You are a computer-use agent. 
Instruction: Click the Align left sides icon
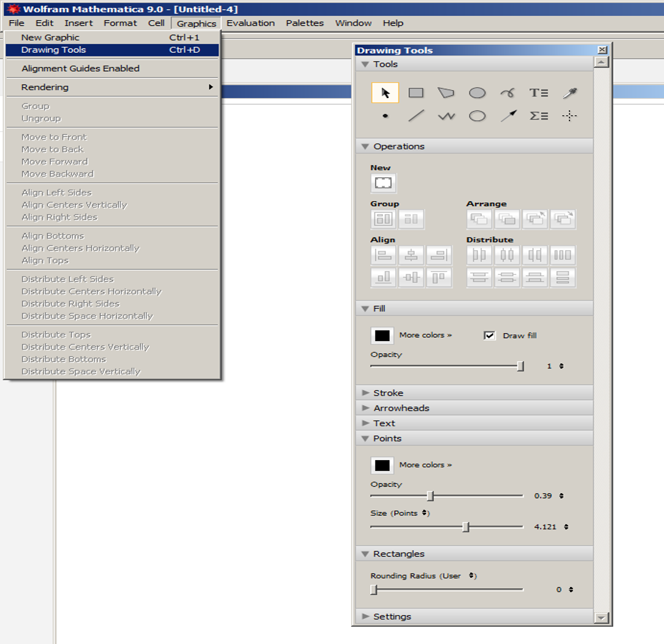click(383, 255)
